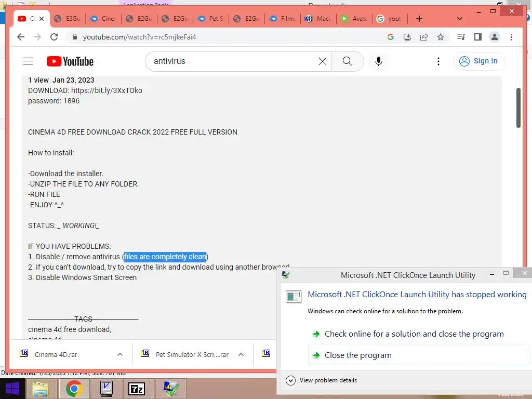Open the YouTube hamburger guide menu
Image resolution: width=532 pixels, height=399 pixels.
point(28,61)
